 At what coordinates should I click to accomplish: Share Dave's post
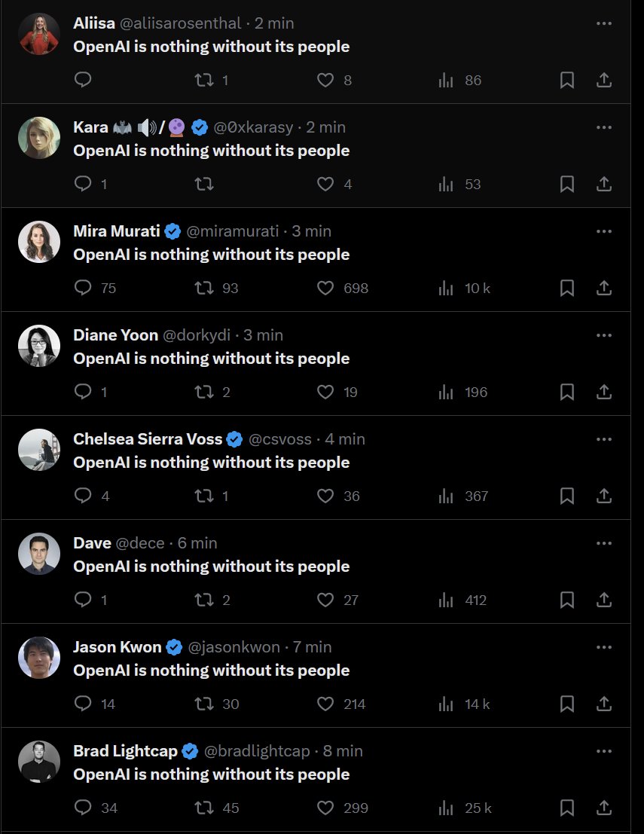tap(603, 600)
